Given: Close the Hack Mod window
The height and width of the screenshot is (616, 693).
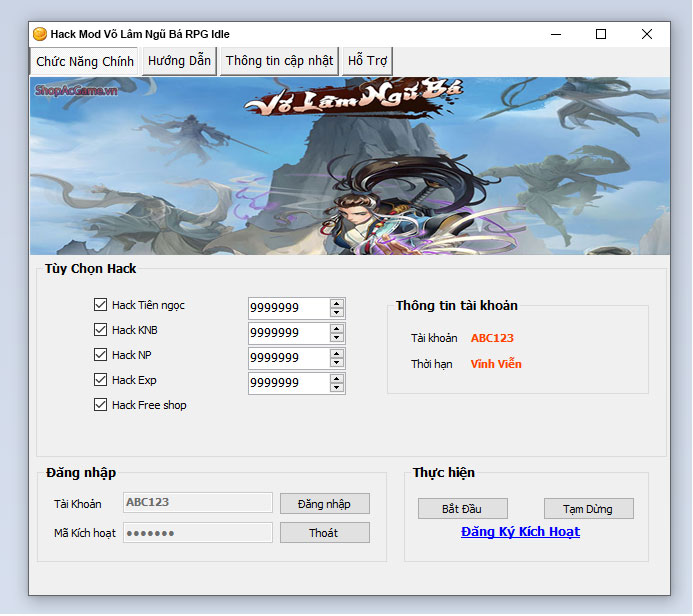Looking at the screenshot, I should [x=647, y=34].
